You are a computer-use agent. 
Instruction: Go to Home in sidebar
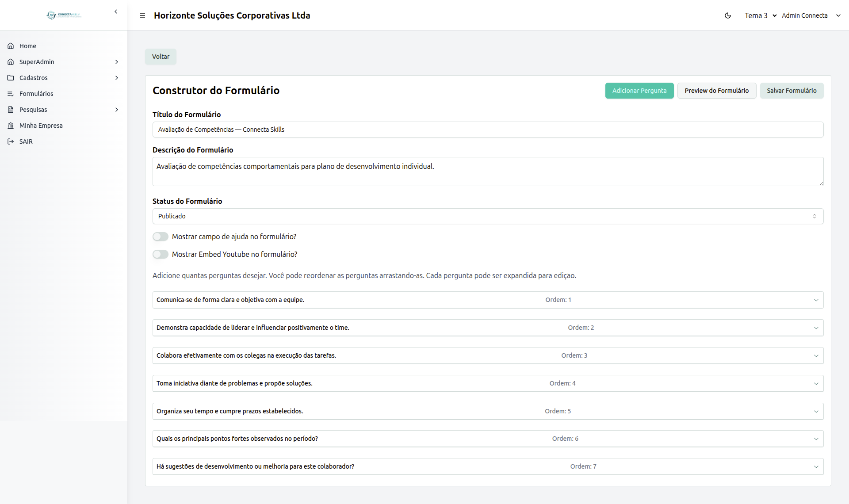point(64,46)
